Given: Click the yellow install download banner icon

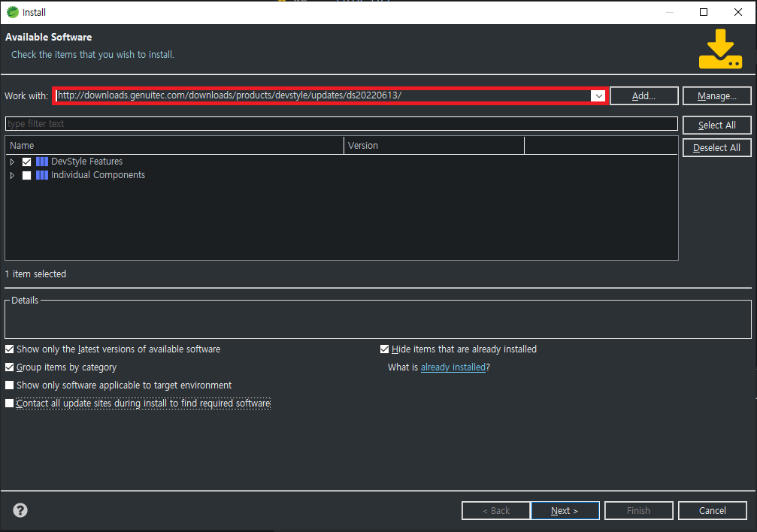Looking at the screenshot, I should tap(720, 49).
